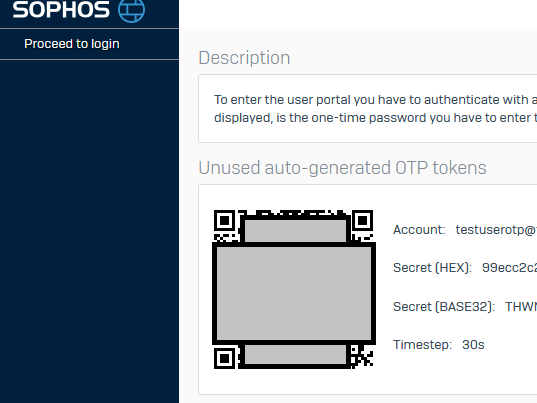This screenshot has height=403, width=537.
Task: Click the Secret (BASE32) label
Action: pyautogui.click(x=444, y=307)
